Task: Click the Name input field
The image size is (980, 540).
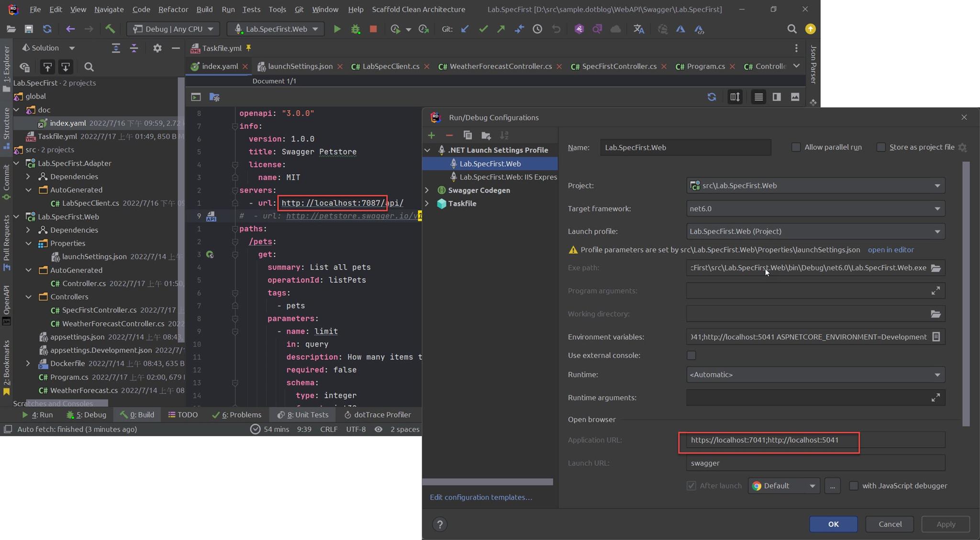Action: pos(685,147)
